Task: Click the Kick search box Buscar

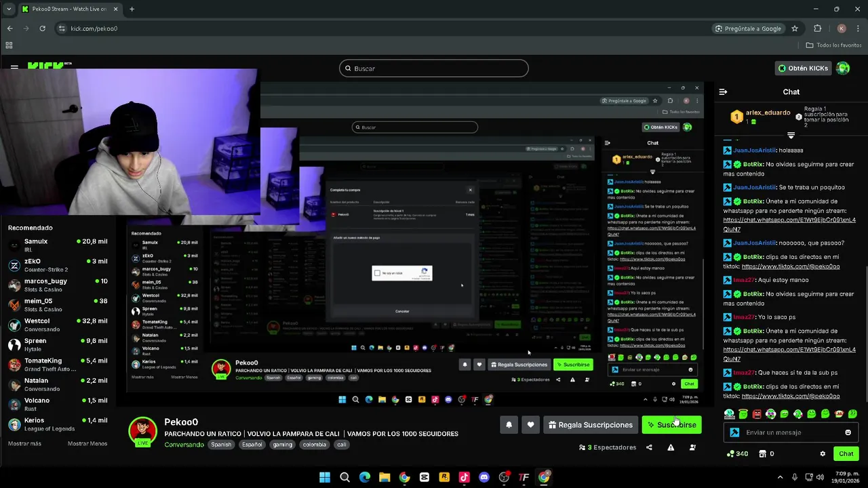Action: tap(434, 68)
